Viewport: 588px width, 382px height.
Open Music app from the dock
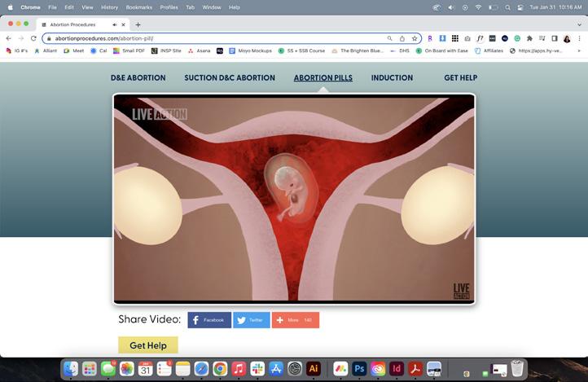pos(239,369)
